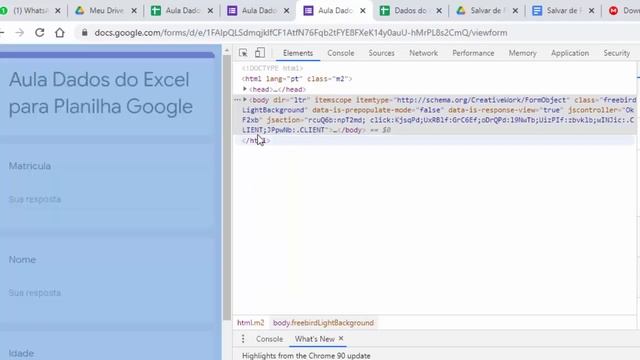Close the Salvar de Docs tab
The width and height of the screenshot is (640, 360).
point(591,11)
